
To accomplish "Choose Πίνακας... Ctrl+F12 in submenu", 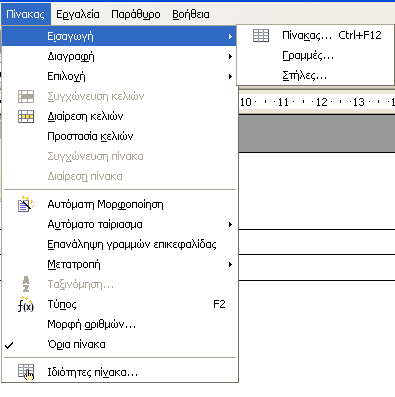I will (315, 35).
